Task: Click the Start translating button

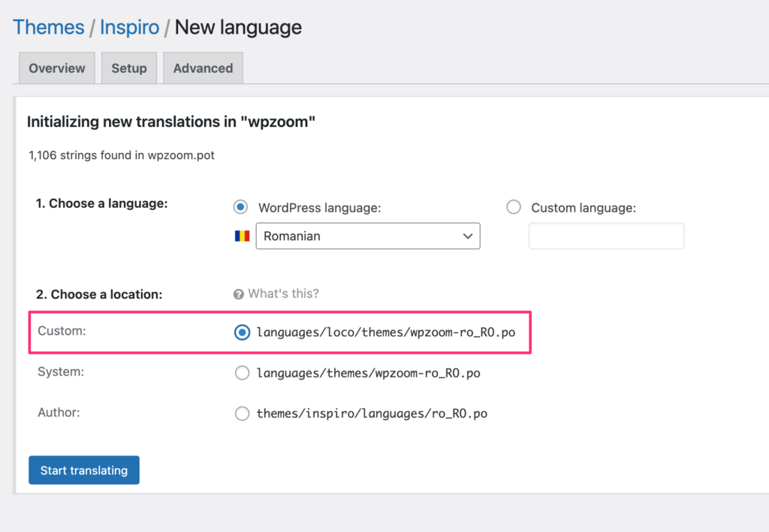Action: [84, 470]
